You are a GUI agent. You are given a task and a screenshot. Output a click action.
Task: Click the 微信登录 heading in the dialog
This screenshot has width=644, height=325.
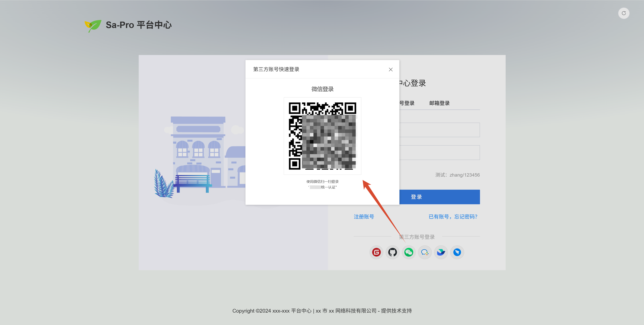pos(323,89)
